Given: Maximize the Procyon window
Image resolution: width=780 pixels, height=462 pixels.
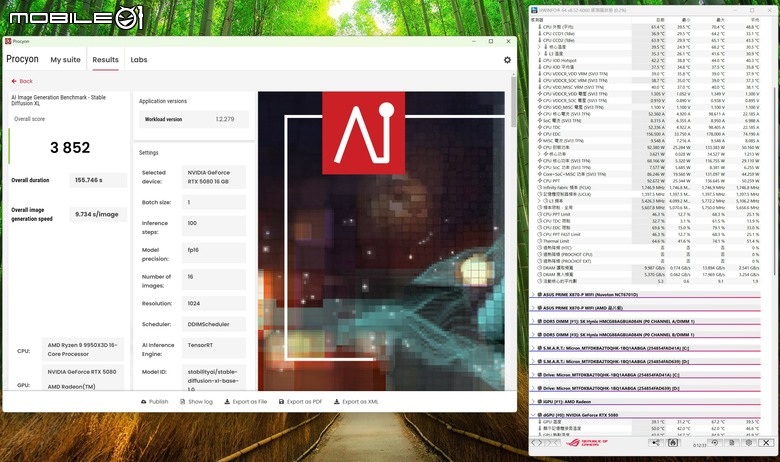Looking at the screenshot, I should pos(490,41).
